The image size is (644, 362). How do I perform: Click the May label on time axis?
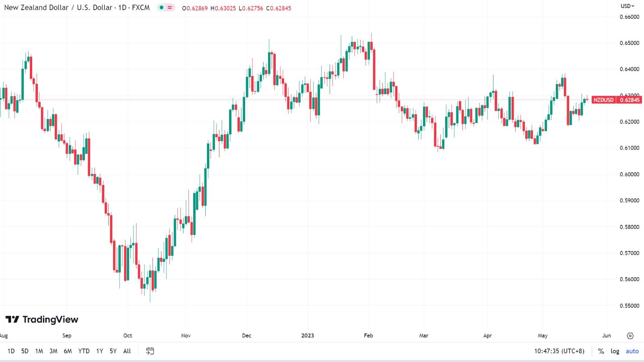(x=543, y=335)
